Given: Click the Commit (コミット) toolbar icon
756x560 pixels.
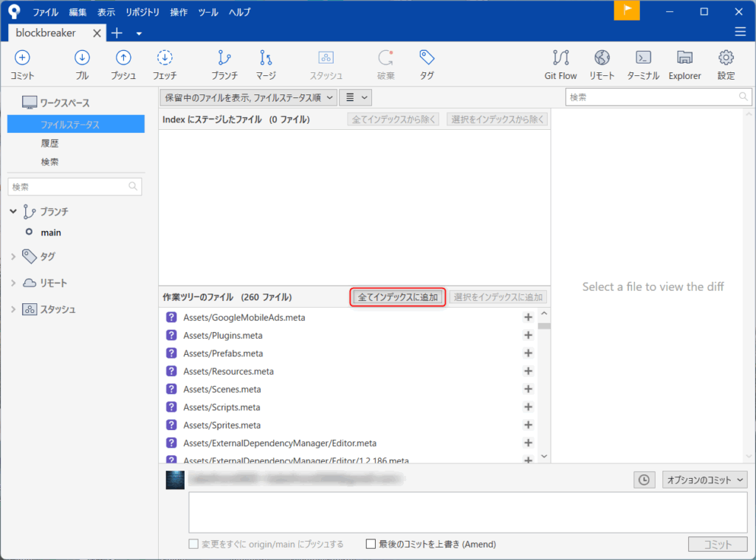Looking at the screenshot, I should point(22,64).
